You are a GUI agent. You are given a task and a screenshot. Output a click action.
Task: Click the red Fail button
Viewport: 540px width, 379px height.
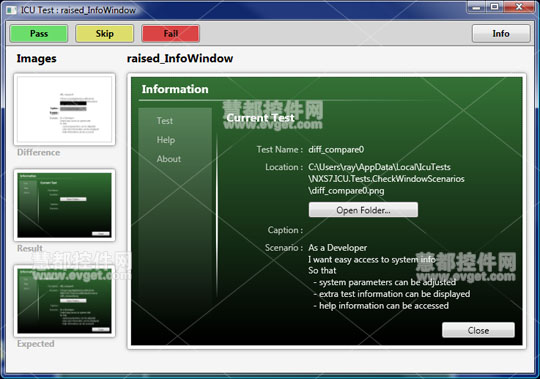pyautogui.click(x=170, y=34)
